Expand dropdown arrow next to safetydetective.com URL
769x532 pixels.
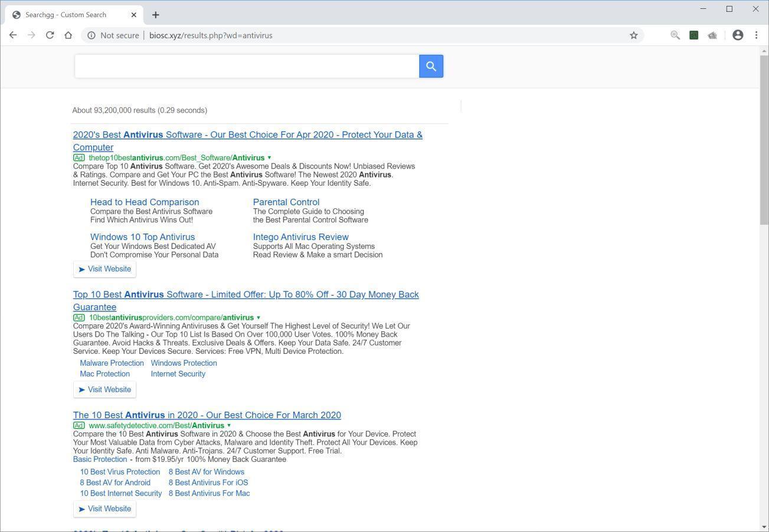(x=229, y=426)
